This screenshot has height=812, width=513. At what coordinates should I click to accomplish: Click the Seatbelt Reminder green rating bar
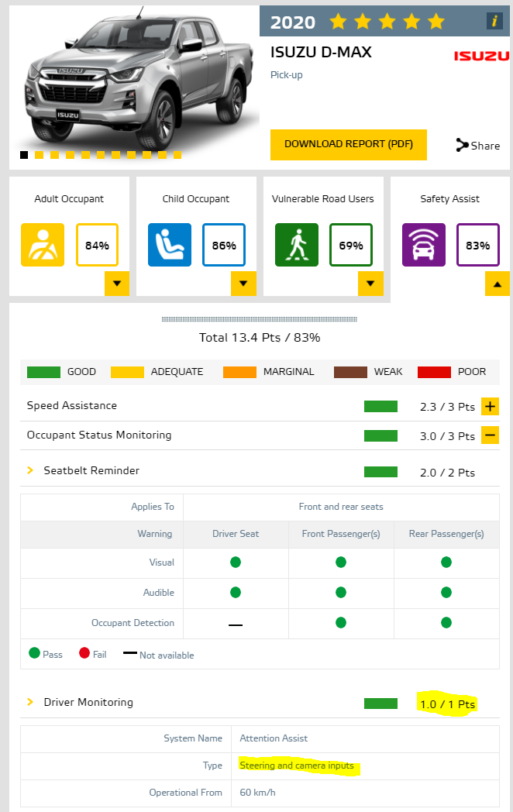tap(380, 472)
